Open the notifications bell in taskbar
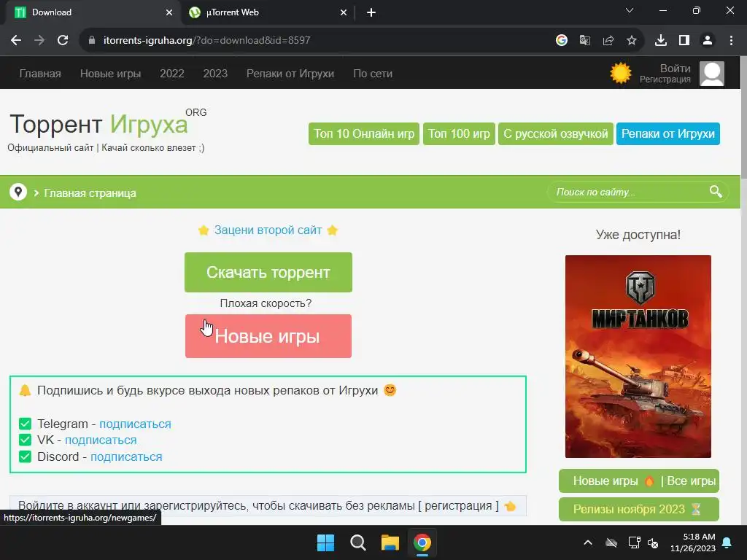Viewport: 747px width, 560px height. tap(727, 542)
